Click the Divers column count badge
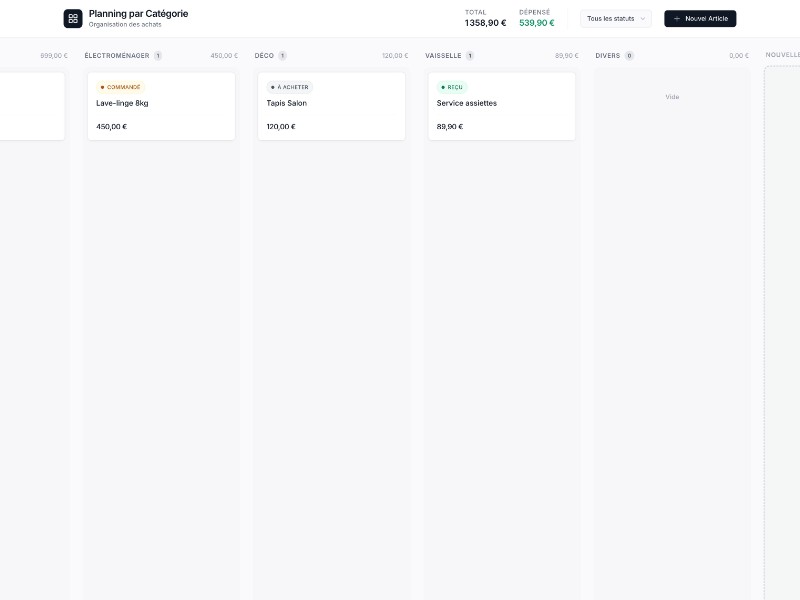This screenshot has width=800, height=600. (x=629, y=56)
